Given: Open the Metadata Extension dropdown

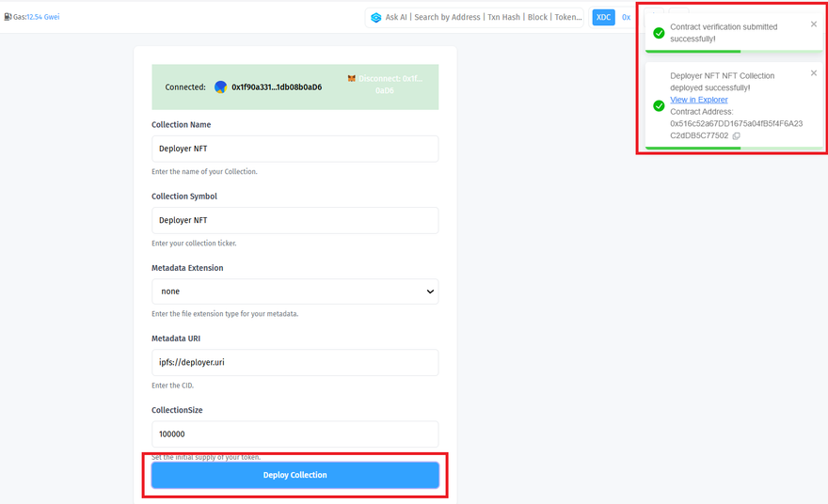Looking at the screenshot, I should (x=295, y=291).
